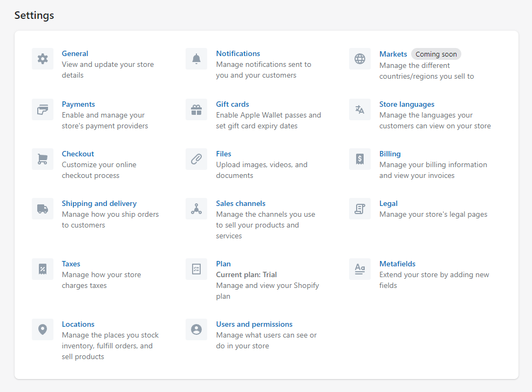Screen dimensions: 532x392
Task: Click the Coming soon badge next to Markets
Action: click(x=436, y=54)
